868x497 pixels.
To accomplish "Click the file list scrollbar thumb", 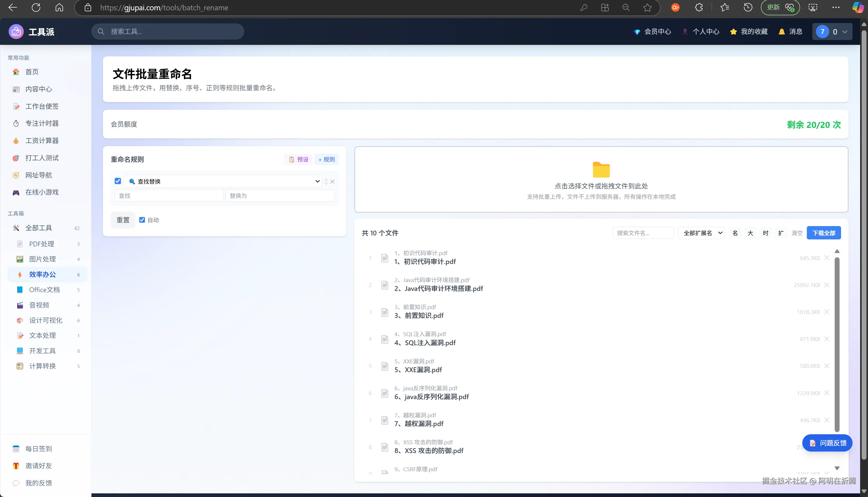I will tap(837, 345).
